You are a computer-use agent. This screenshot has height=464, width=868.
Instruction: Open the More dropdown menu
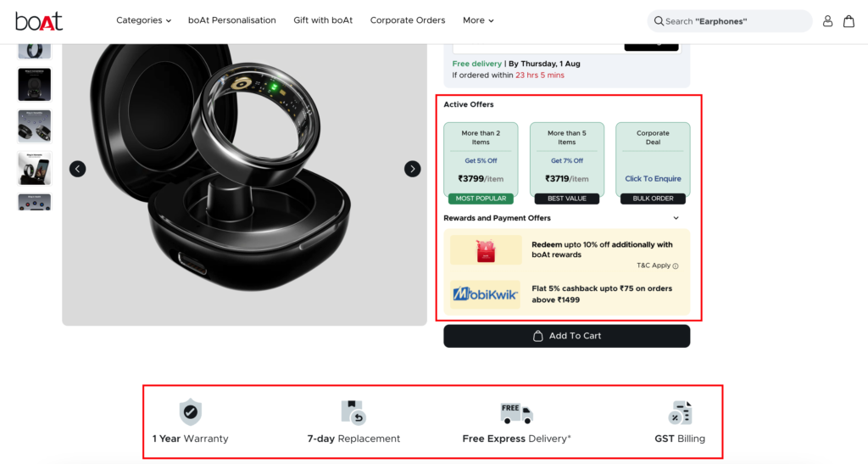tap(478, 20)
